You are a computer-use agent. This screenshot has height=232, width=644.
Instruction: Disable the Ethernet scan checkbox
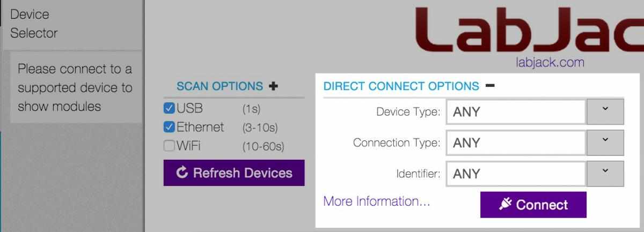point(169,128)
